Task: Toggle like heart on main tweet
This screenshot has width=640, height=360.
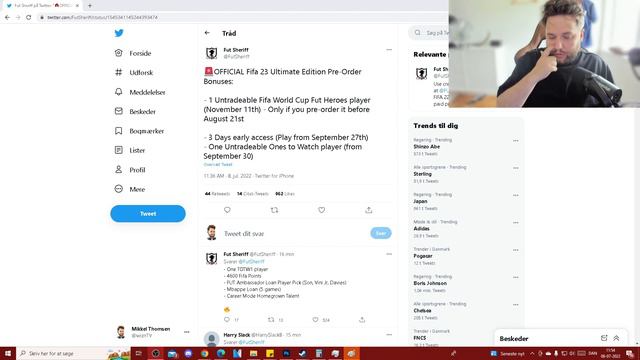Action: 322,210
